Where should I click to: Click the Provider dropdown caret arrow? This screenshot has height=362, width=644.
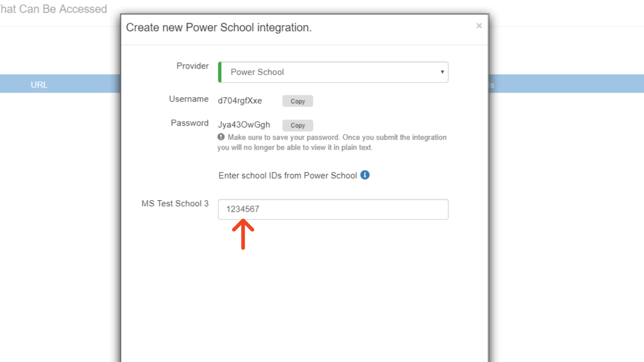pyautogui.click(x=442, y=72)
